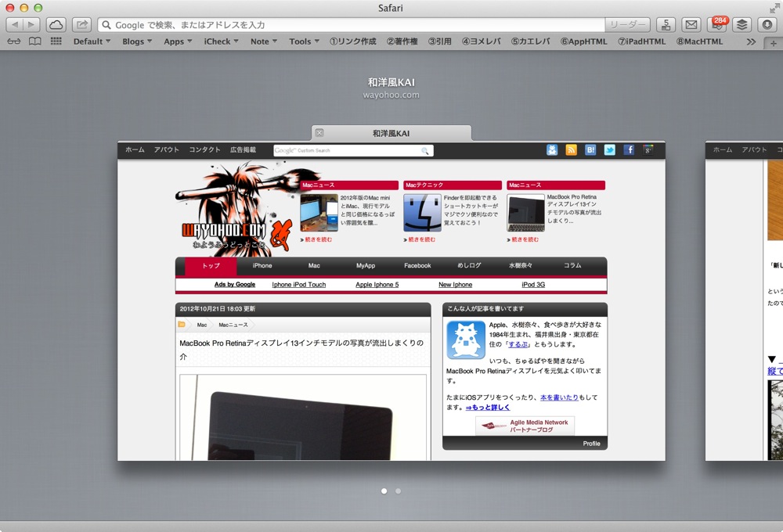
Task: Open the Tools bookmarks folder menu
Action: point(304,41)
